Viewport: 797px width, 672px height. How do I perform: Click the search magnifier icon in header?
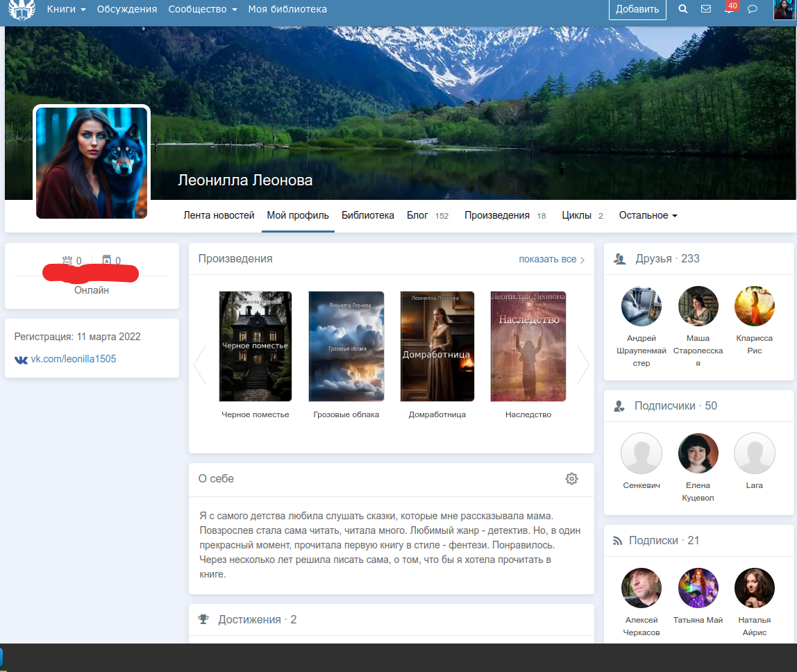pos(682,9)
